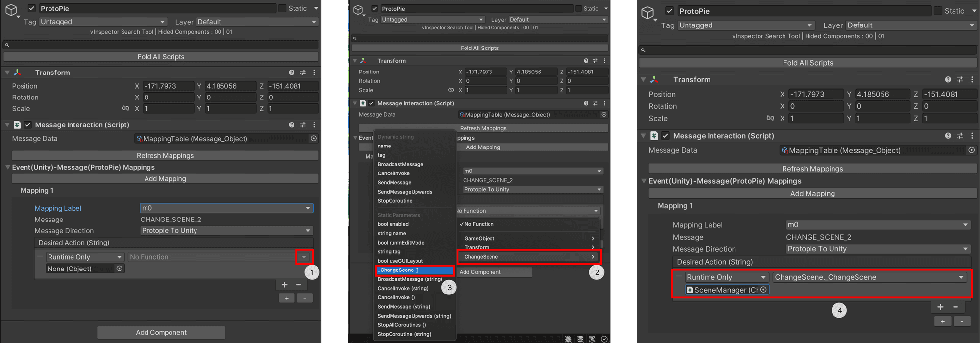Open Message Interaction kebab menu in left panel
This screenshot has width=980, height=343.
click(314, 125)
